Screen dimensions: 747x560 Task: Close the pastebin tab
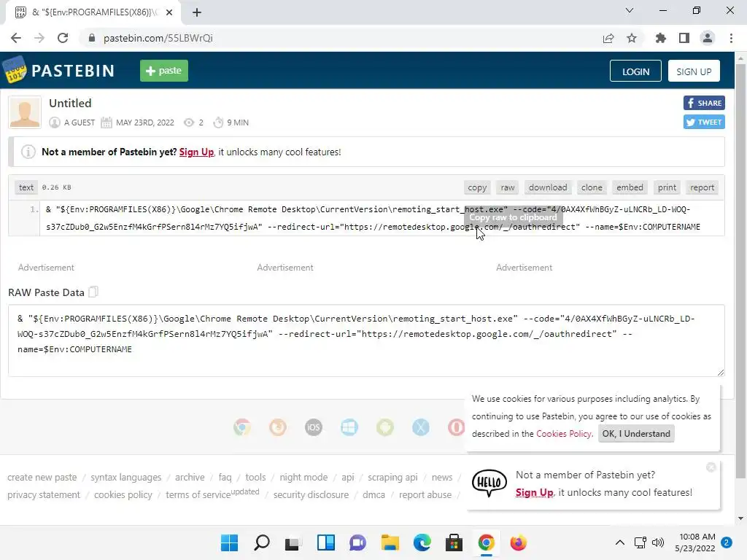pos(169,12)
